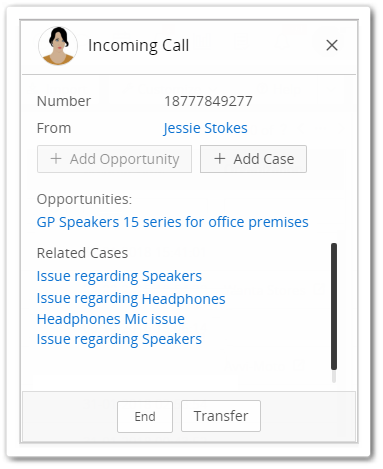Screen dimensions: 383x469
Task: End the current call
Action: click(145, 417)
